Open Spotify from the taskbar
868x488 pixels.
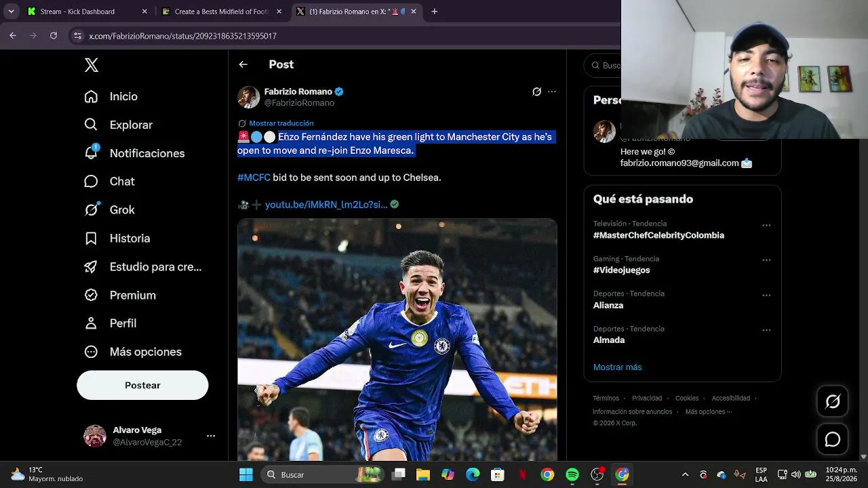[572, 474]
